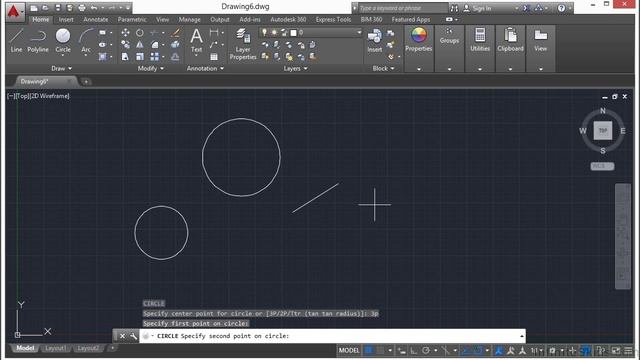Open the Properties panel button
This screenshot has width=640, height=360.
pos(418,40)
